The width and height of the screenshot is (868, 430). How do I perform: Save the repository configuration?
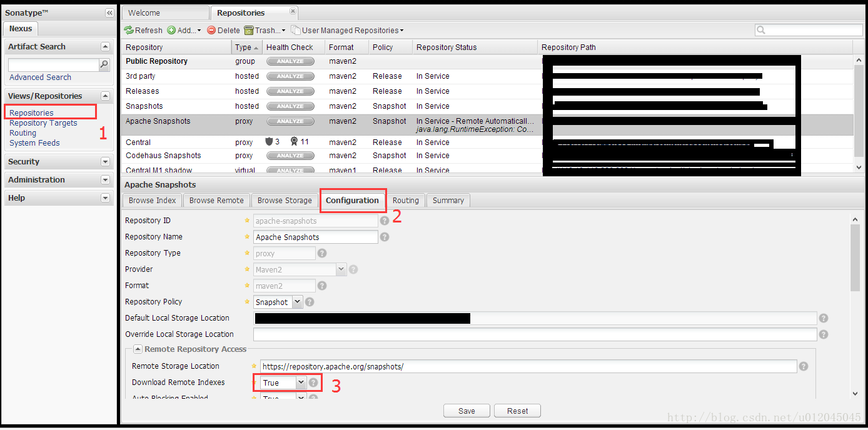[x=467, y=411]
